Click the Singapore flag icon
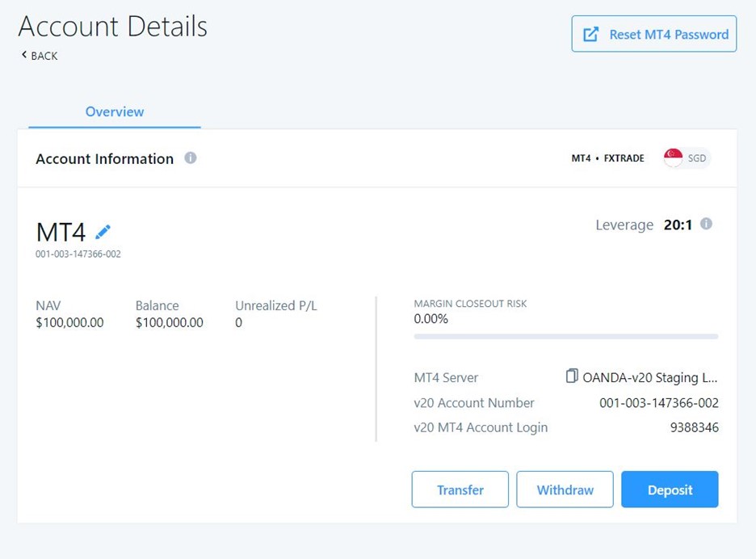This screenshot has height=559, width=756. tap(673, 158)
